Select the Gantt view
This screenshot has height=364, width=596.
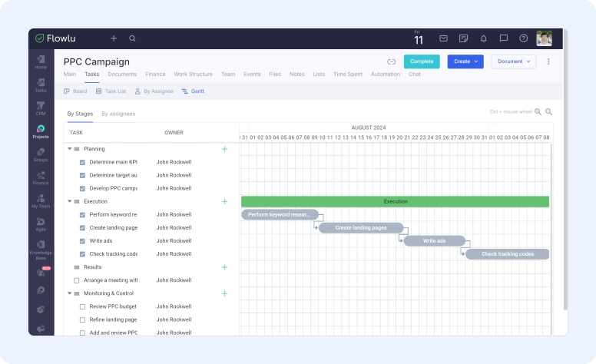coord(193,91)
